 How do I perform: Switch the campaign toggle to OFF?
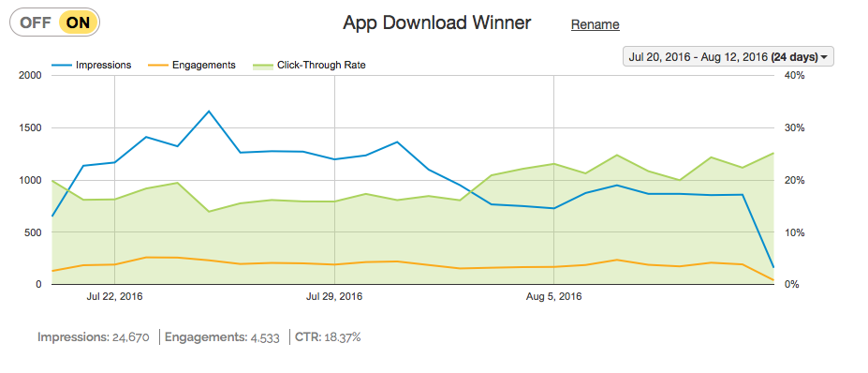(35, 22)
